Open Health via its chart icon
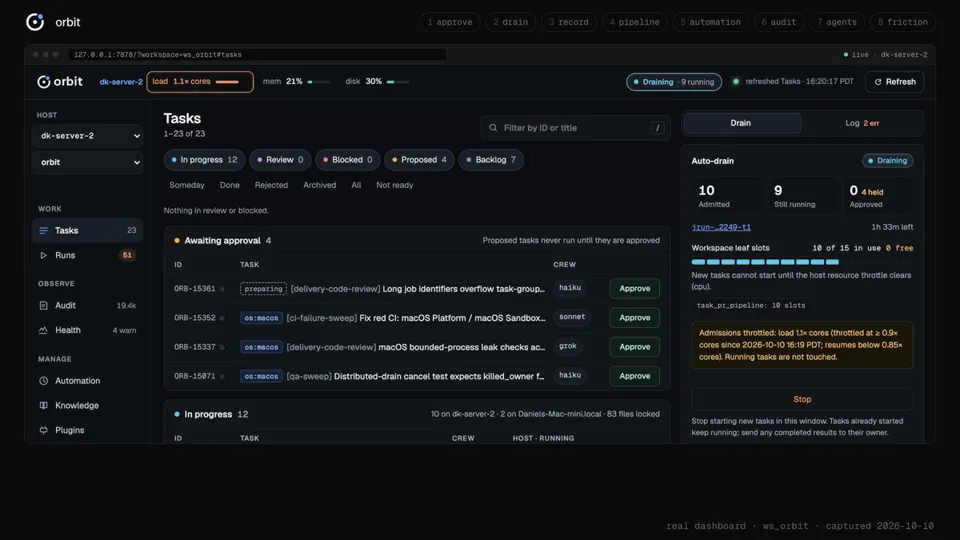 (43, 330)
